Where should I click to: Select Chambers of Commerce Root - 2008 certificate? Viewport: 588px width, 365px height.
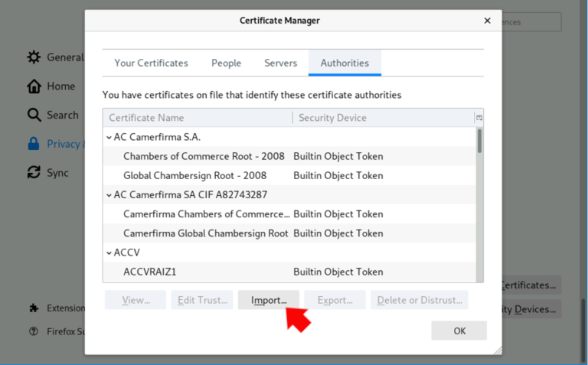tap(204, 156)
